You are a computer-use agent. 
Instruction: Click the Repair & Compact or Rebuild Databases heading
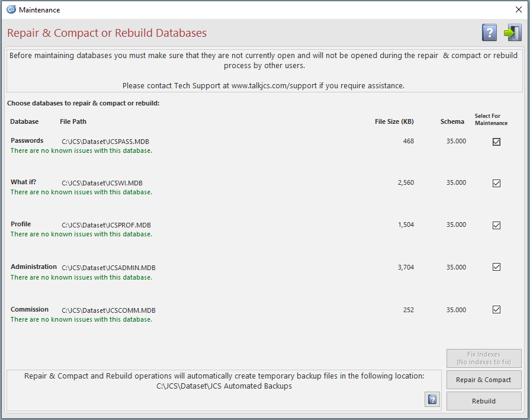click(x=107, y=33)
